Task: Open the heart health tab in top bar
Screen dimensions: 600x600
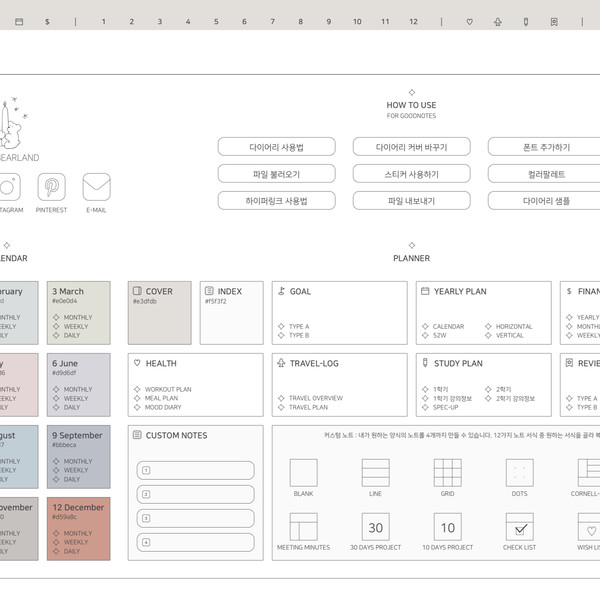Action: (x=470, y=22)
